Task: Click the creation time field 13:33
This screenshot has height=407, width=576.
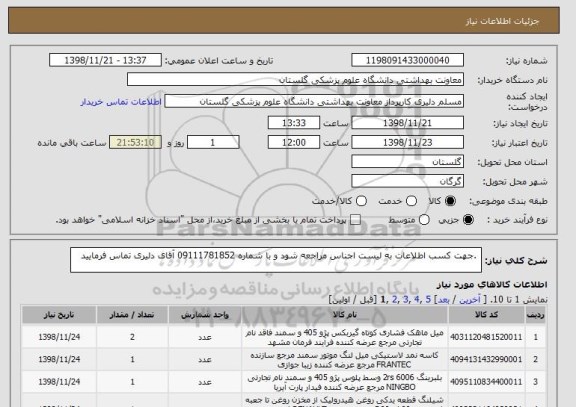Action: 294,123
